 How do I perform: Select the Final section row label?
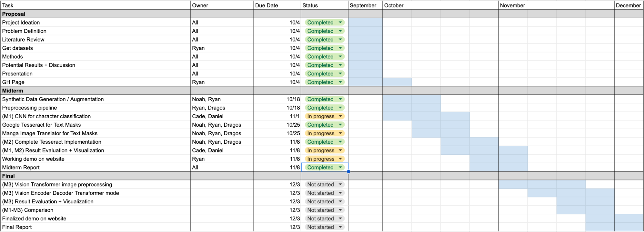tap(96, 176)
